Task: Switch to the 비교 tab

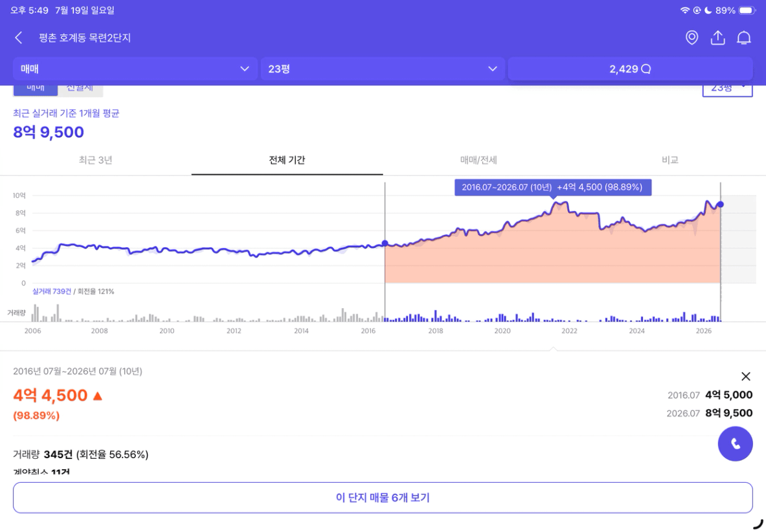Action: [670, 160]
